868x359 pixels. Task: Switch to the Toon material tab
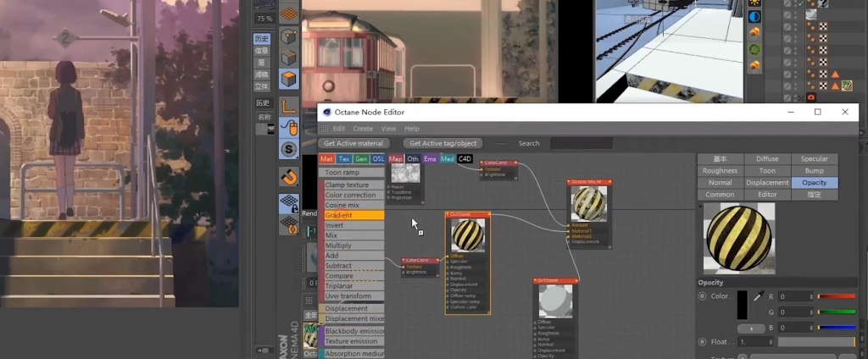767,171
